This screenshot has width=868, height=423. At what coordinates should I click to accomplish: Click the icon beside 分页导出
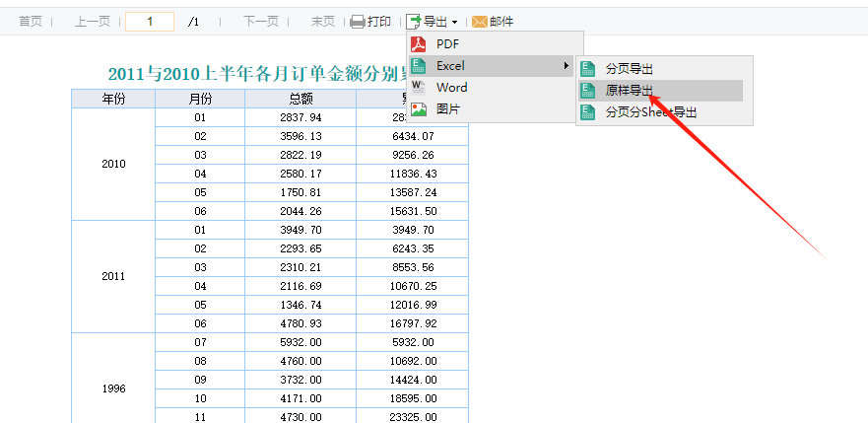pos(587,69)
